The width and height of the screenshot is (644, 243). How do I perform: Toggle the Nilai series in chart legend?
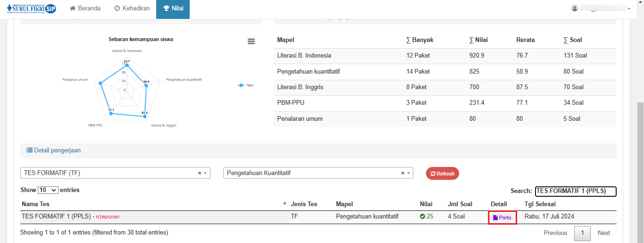[246, 85]
